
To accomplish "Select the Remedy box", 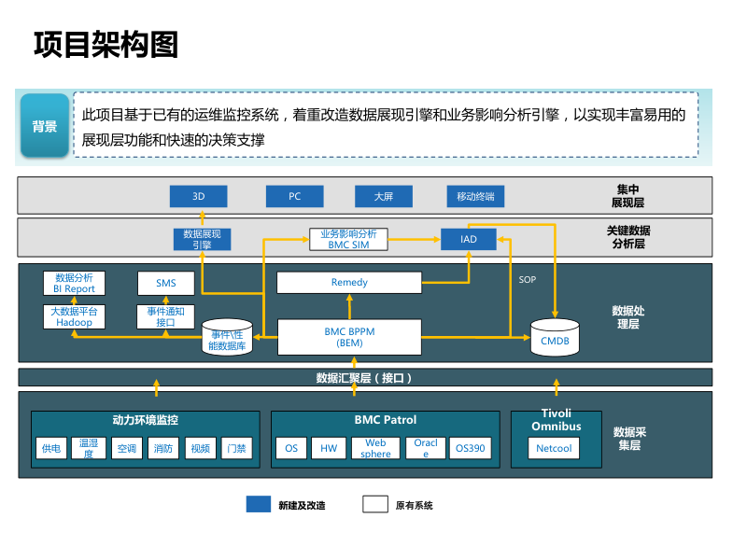I will tap(349, 283).
